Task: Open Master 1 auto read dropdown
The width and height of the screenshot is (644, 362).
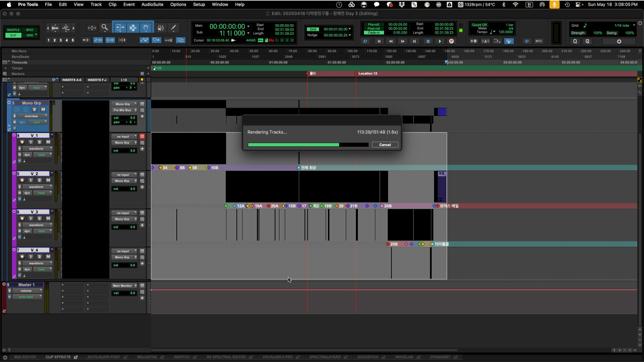Action: (x=28, y=297)
